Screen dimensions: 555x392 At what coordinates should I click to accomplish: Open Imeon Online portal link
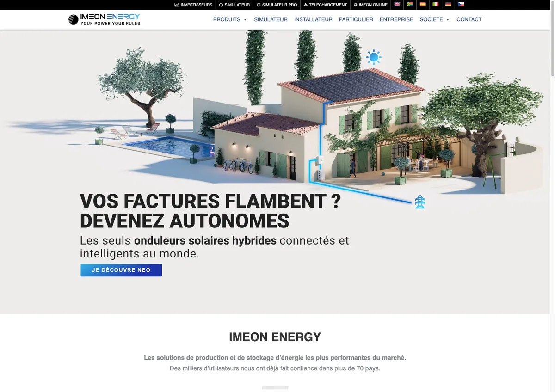(371, 5)
